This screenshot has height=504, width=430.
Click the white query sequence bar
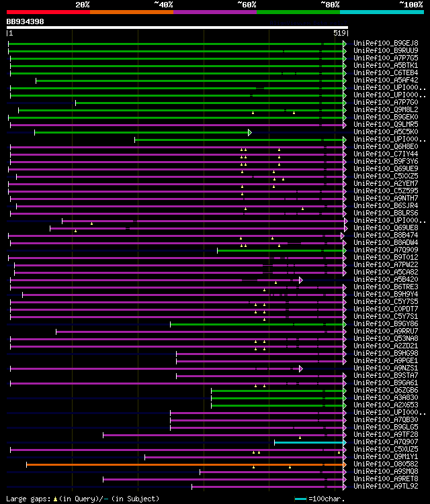tap(177, 28)
